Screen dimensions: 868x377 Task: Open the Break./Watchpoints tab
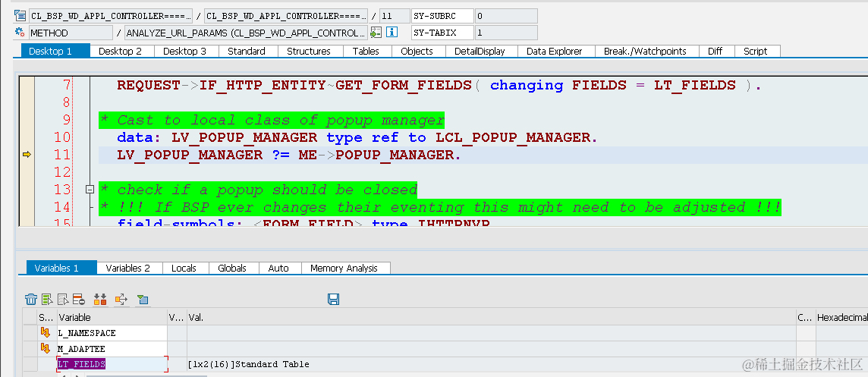coord(645,51)
